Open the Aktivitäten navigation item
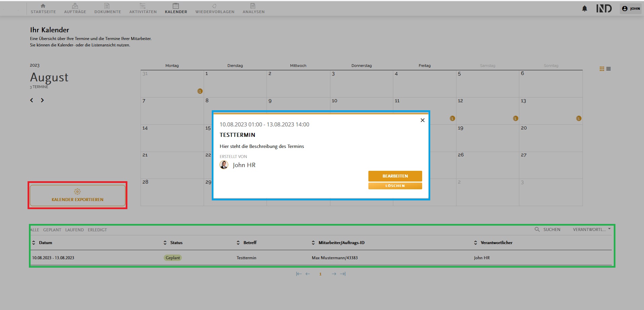The width and height of the screenshot is (644, 310). click(x=143, y=8)
